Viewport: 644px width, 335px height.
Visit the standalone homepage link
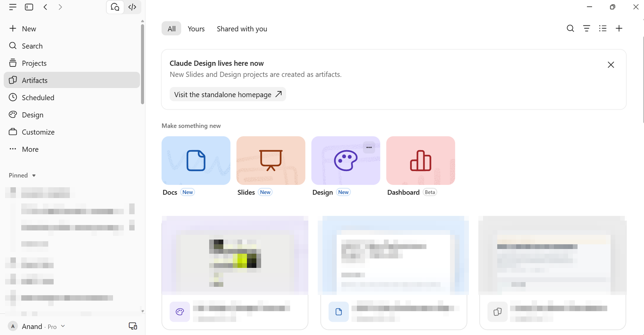tap(228, 94)
